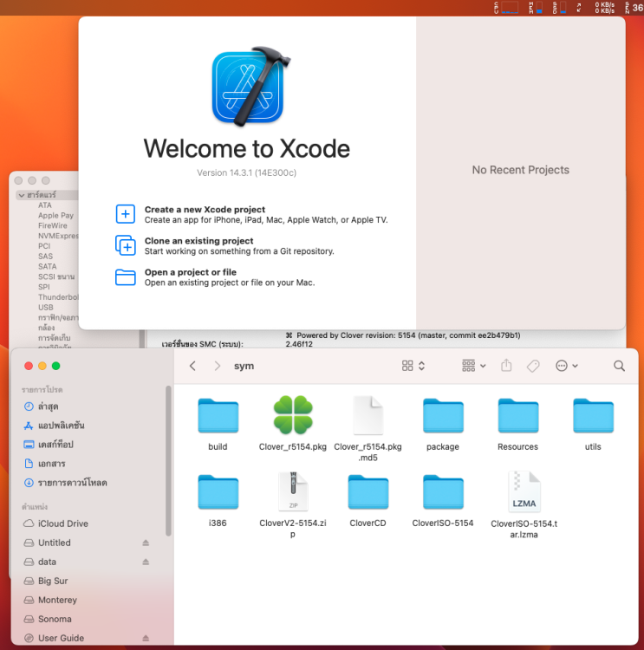The width and height of the screenshot is (644, 650).
Task: Eject the Untitled volume
Action: 146,543
